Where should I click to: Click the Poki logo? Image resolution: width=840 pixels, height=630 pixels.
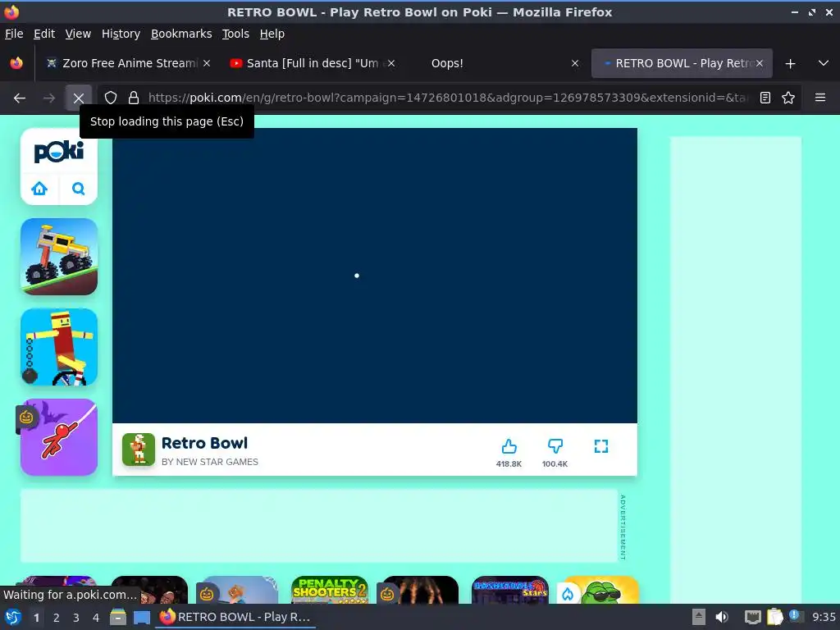pyautogui.click(x=59, y=152)
